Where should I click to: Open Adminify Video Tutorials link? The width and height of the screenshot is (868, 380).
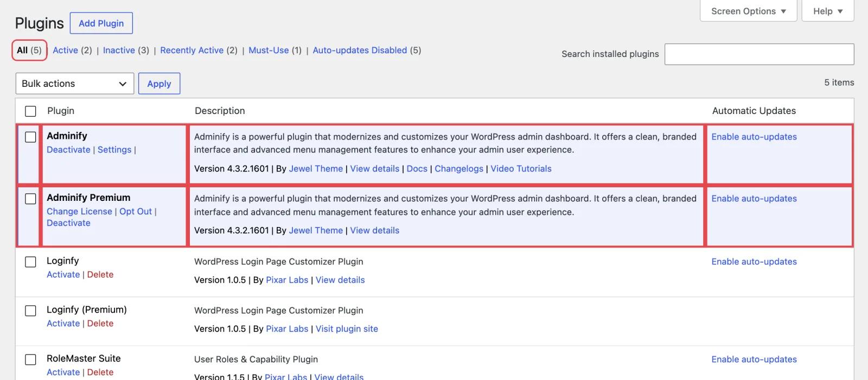(x=521, y=169)
